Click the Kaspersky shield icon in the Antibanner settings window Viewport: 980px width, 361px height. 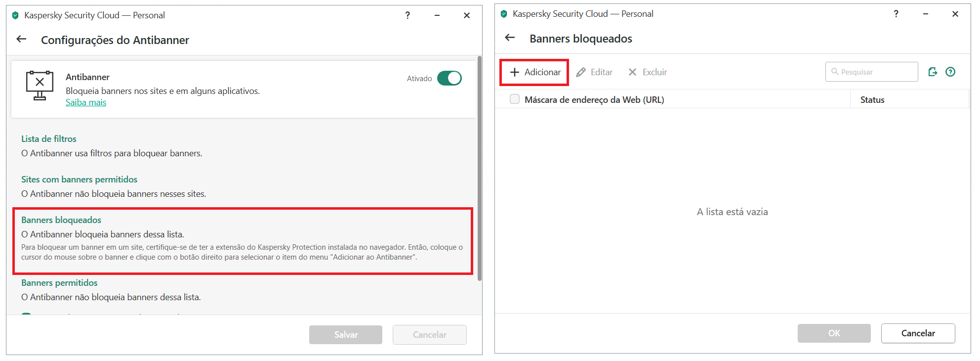pyautogui.click(x=15, y=15)
